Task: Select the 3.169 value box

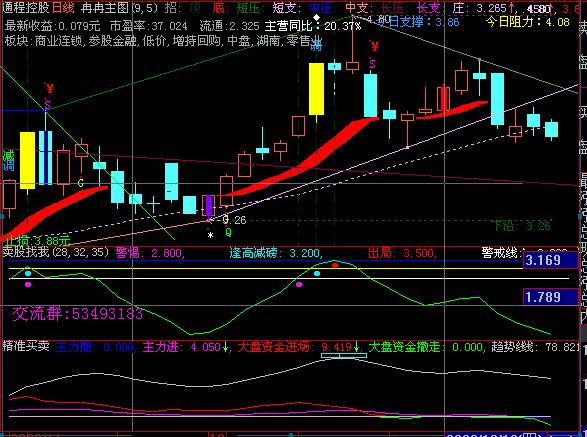Action: (551, 260)
